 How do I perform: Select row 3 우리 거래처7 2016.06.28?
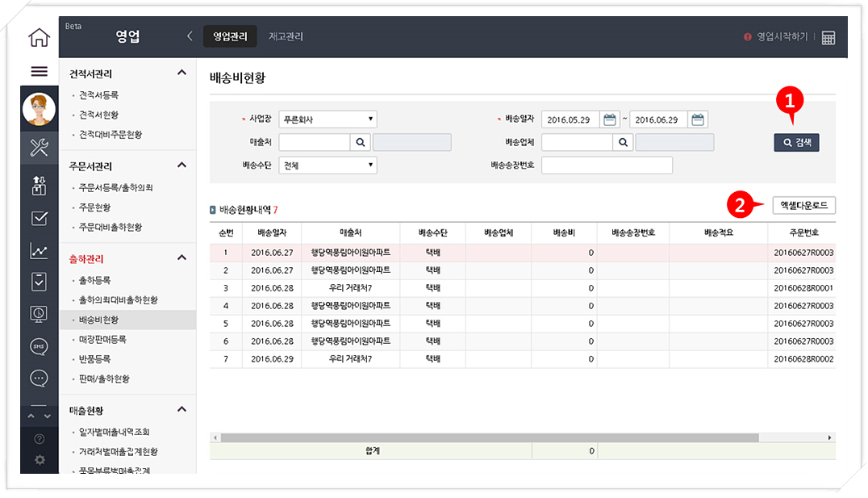(x=522, y=288)
